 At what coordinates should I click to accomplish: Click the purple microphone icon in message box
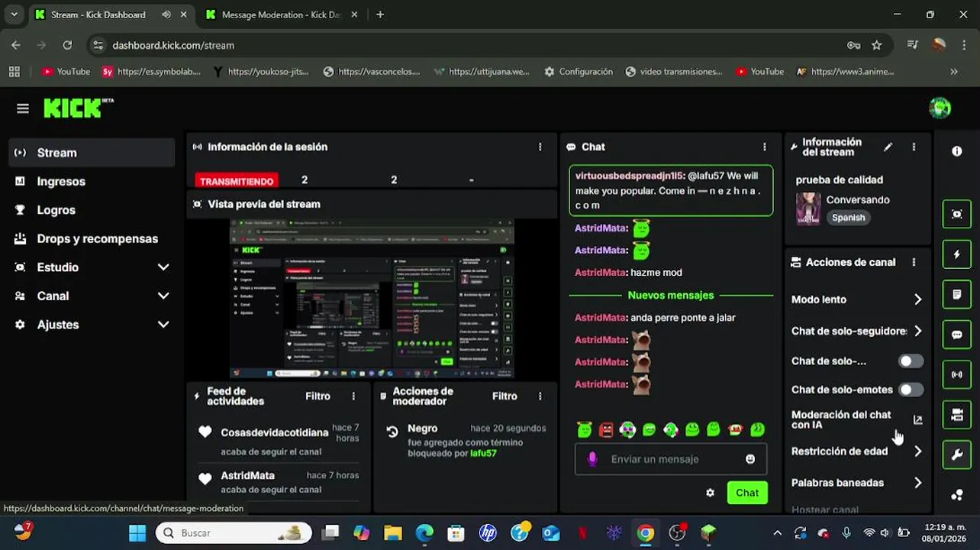592,458
